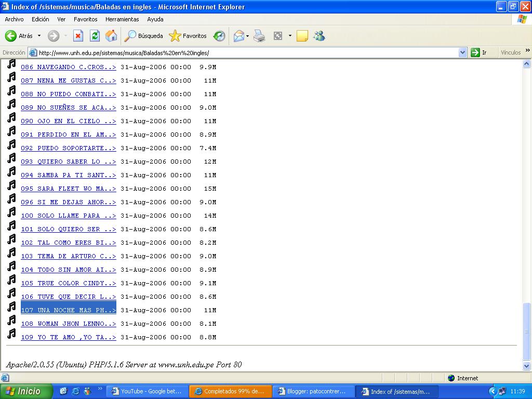Click the size 15M of 095 SARA FLEET
The width and height of the screenshot is (532, 399).
210,189
